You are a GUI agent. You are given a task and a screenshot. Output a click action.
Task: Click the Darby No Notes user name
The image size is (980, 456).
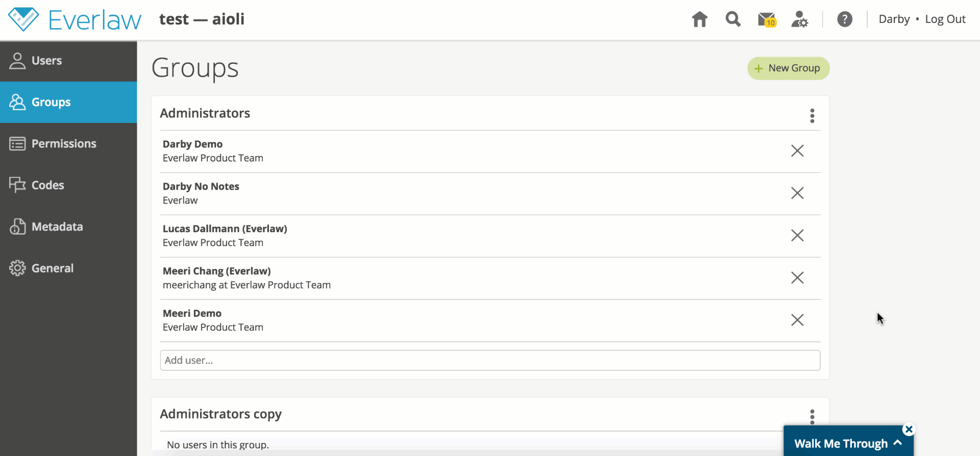coord(201,187)
